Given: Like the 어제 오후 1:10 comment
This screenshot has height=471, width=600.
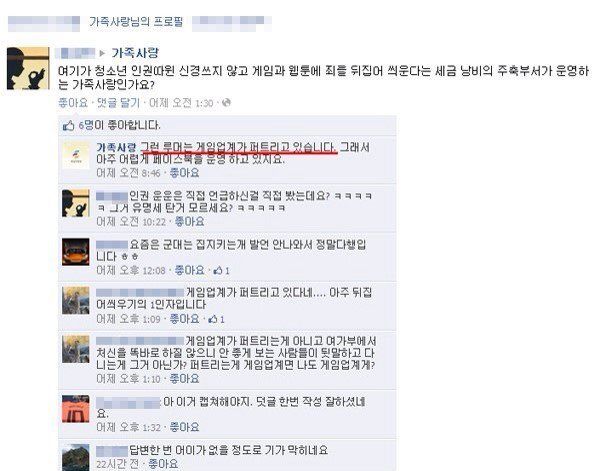Looking at the screenshot, I should (184, 379).
